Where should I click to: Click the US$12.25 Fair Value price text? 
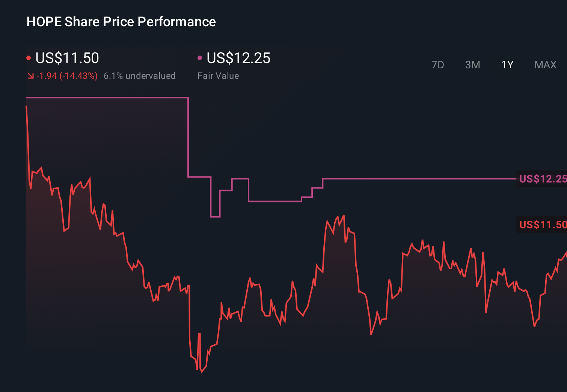[239, 58]
